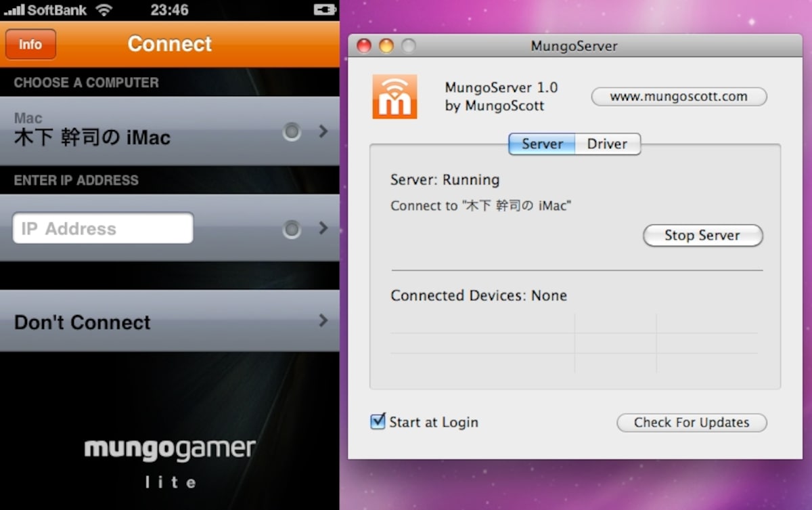This screenshot has width=812, height=510.
Task: Click the Connected Devices: None label
Action: tap(478, 295)
